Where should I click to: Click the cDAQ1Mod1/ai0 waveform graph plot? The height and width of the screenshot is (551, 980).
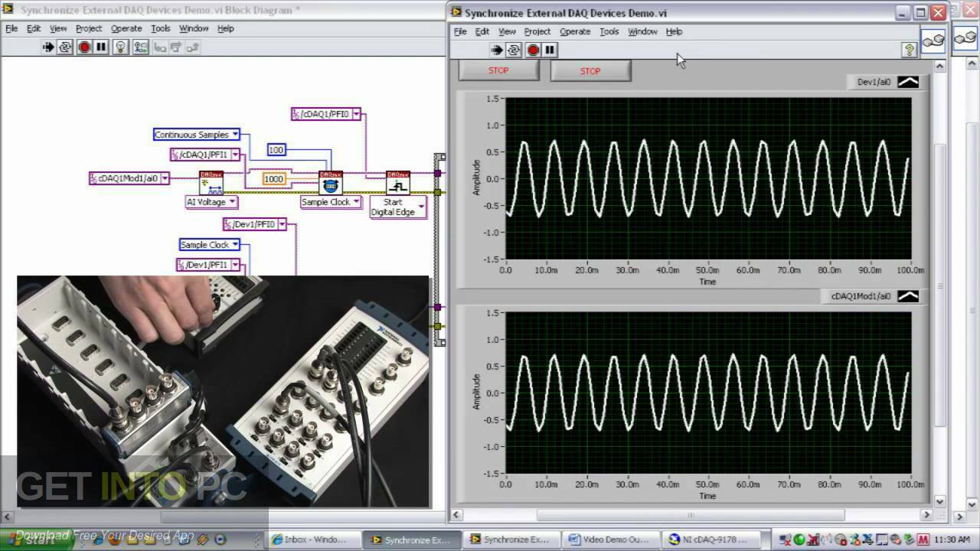tap(708, 393)
